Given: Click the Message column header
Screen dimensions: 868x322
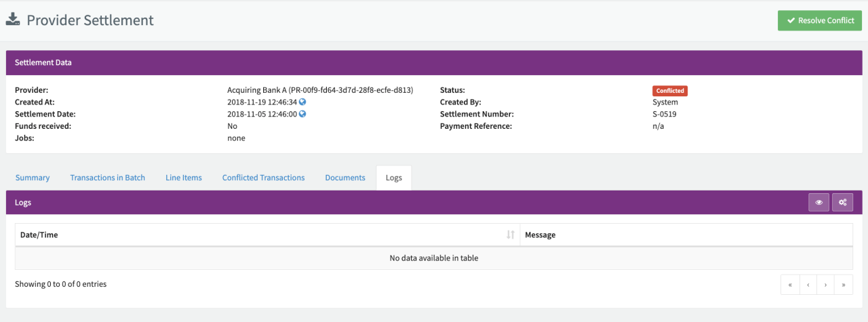Looking at the screenshot, I should click(x=540, y=235).
